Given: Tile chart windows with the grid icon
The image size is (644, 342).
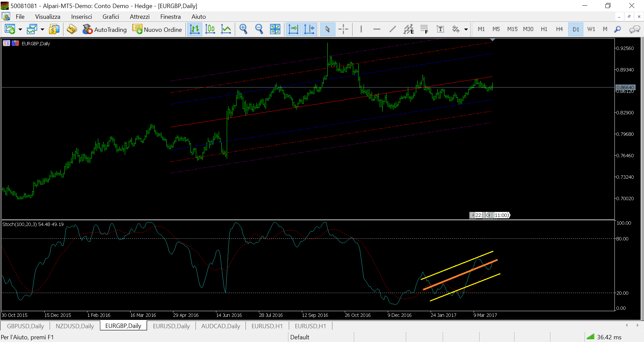Looking at the screenshot, I should pos(275,30).
